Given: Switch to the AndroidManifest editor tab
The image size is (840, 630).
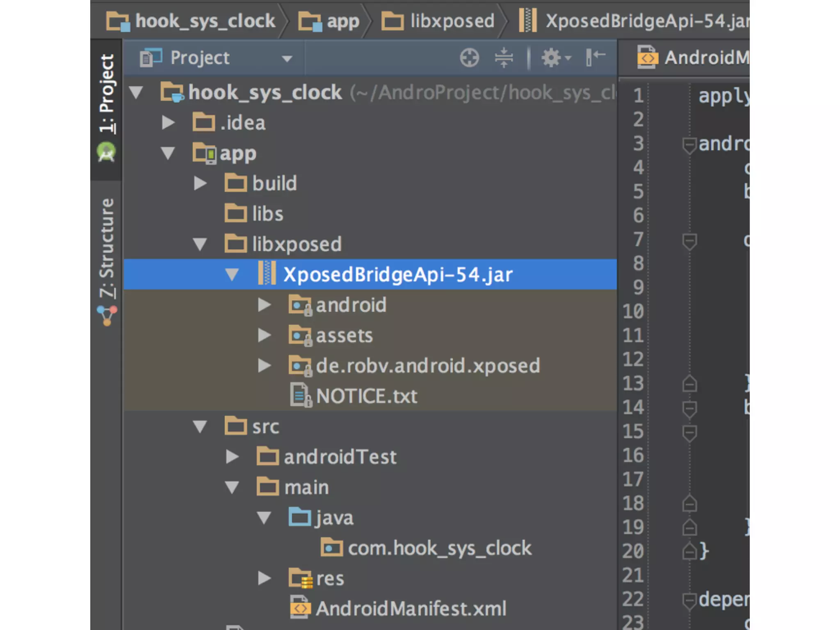Looking at the screenshot, I should [x=693, y=57].
